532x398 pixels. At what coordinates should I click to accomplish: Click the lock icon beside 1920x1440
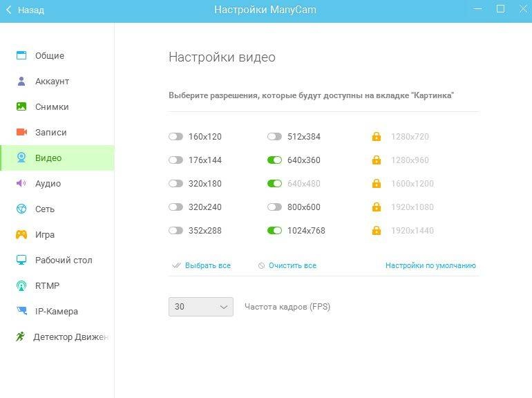(x=377, y=230)
